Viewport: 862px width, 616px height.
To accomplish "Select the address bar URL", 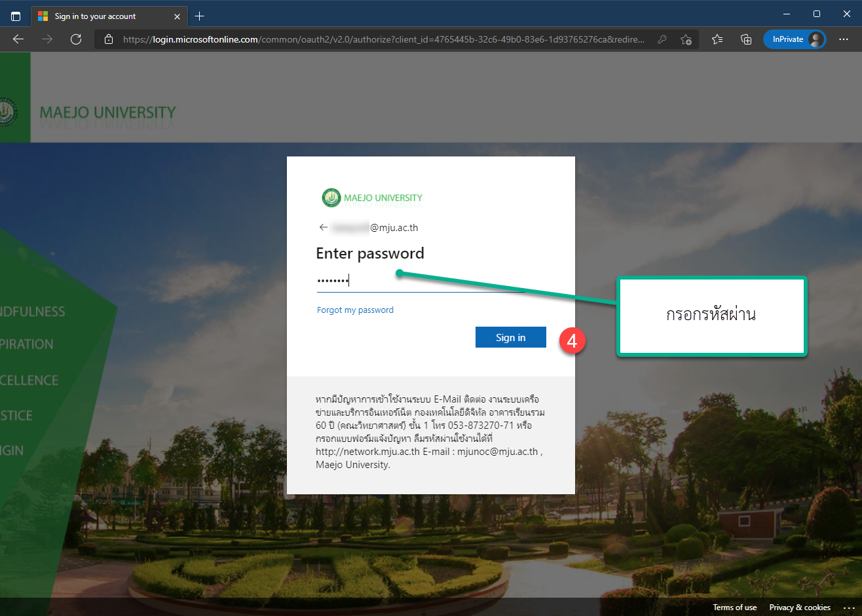I will tap(383, 39).
